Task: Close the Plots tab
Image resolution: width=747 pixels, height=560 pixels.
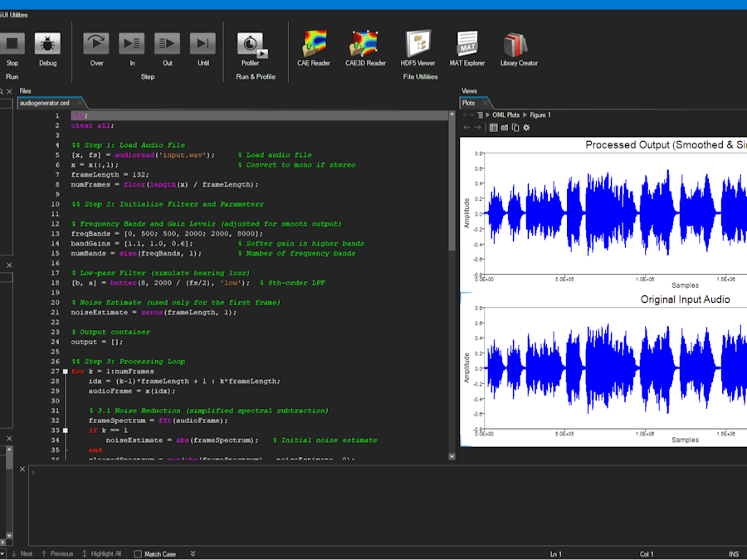Action: point(485,103)
